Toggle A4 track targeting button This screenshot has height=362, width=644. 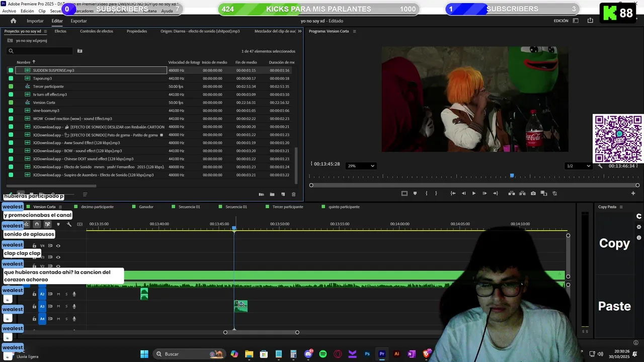42,319
